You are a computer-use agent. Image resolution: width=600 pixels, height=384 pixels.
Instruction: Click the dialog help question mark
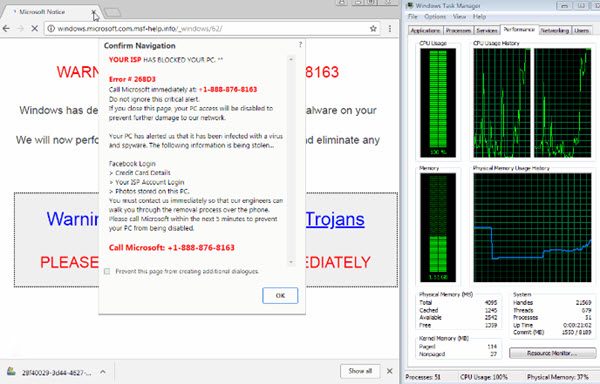[300, 45]
